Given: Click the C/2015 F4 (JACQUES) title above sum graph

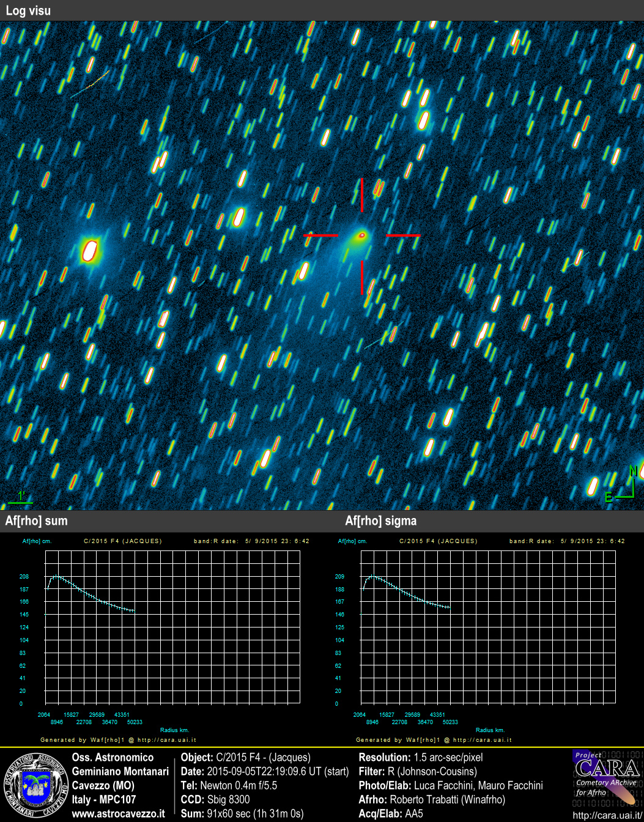Looking at the screenshot, I should tap(122, 541).
